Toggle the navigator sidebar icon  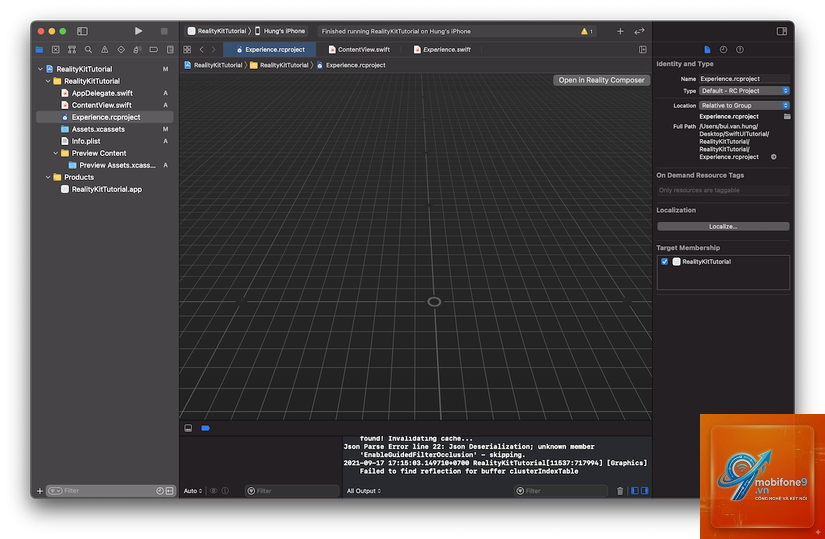[x=83, y=31]
